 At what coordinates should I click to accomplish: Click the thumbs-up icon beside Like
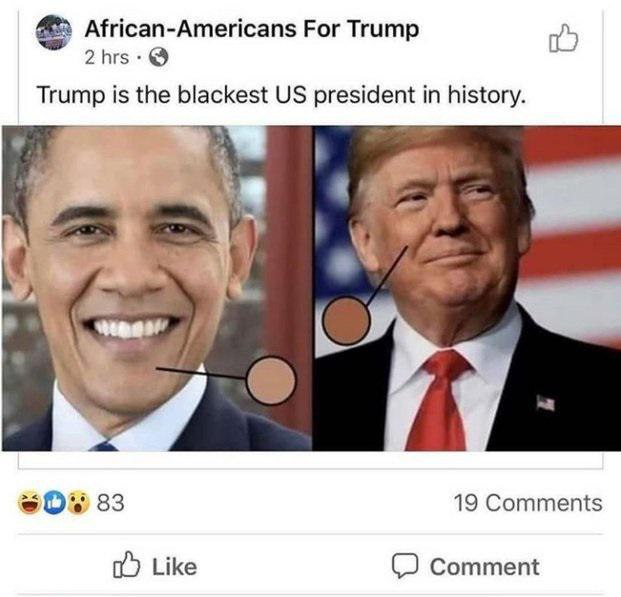[x=126, y=565]
